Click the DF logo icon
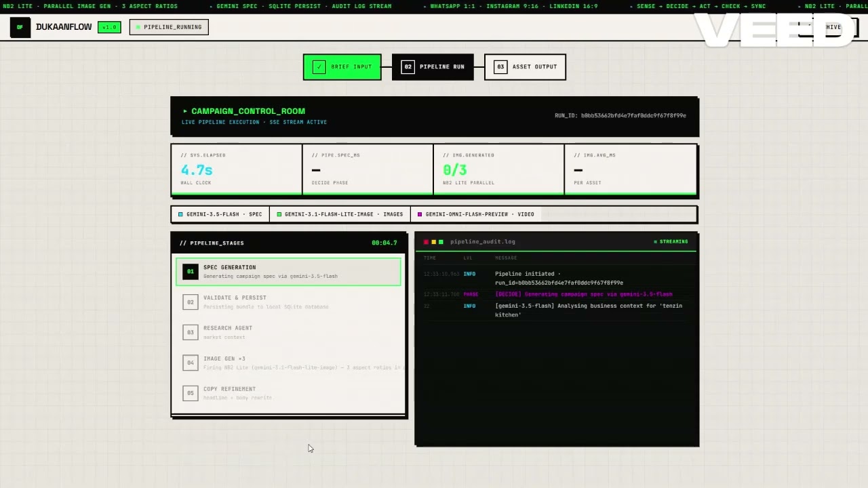The width and height of the screenshot is (868, 488). click(20, 27)
